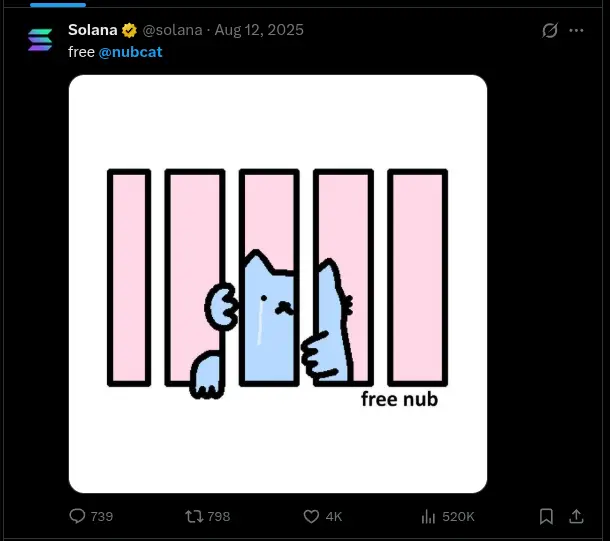
Task: Click the 798 reposts count
Action: pyautogui.click(x=219, y=516)
